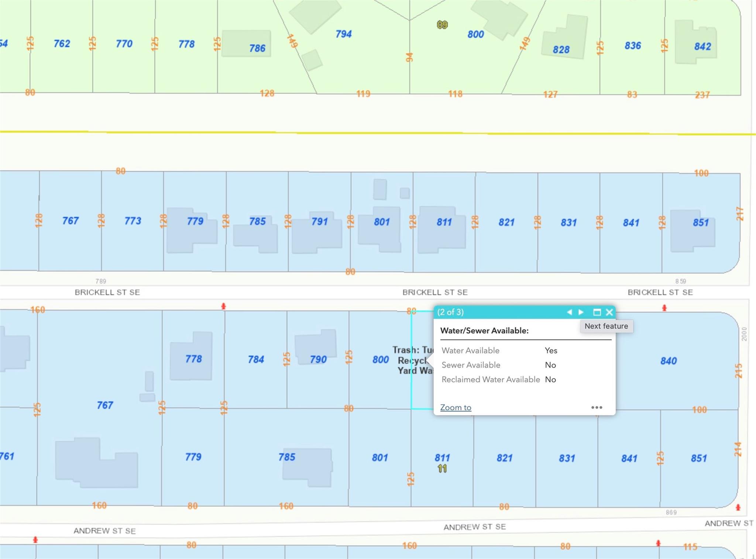756x559 pixels.
Task: Click hydrant at Andrew St corner by 851
Action: [x=738, y=508]
